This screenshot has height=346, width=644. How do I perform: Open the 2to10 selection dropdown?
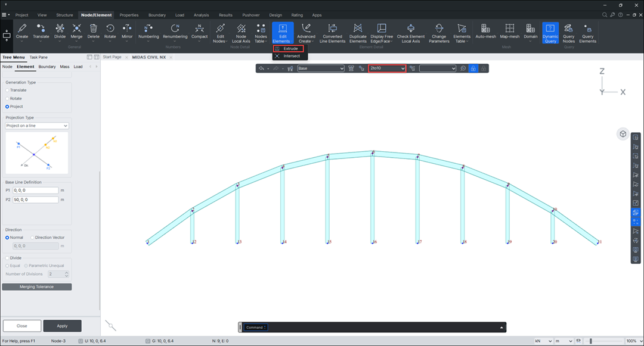click(387, 68)
